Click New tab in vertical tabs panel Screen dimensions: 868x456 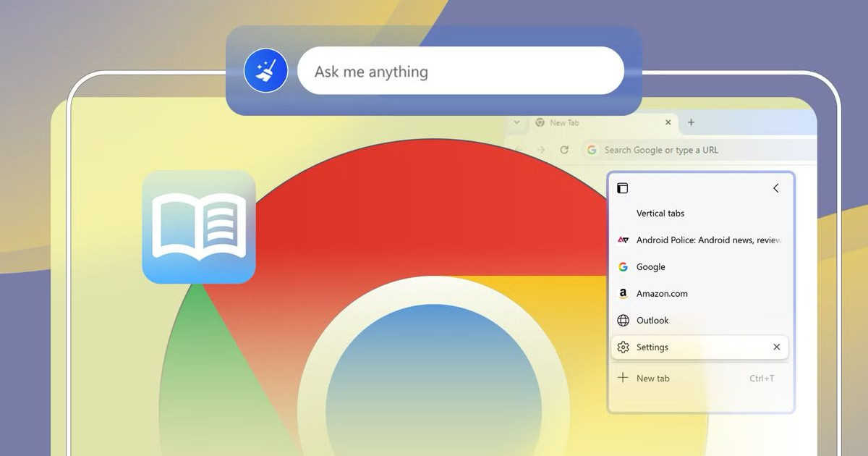652,379
